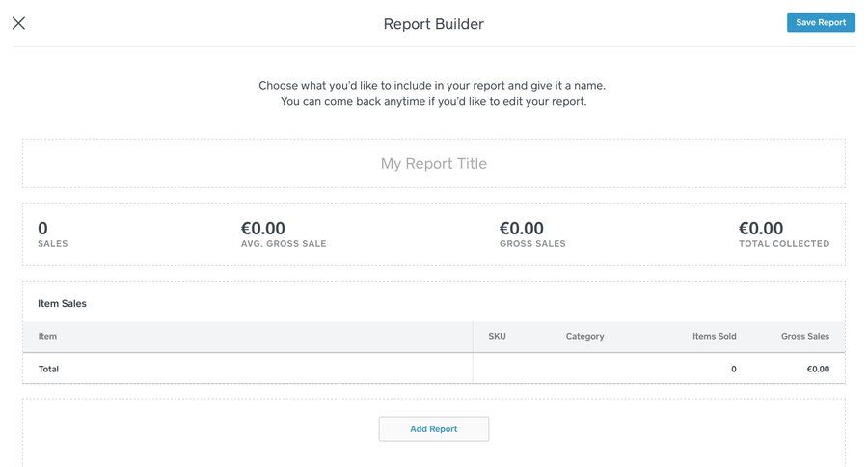Screen dimensions: 868x467
Task: Select the Category column header
Action: tap(584, 337)
